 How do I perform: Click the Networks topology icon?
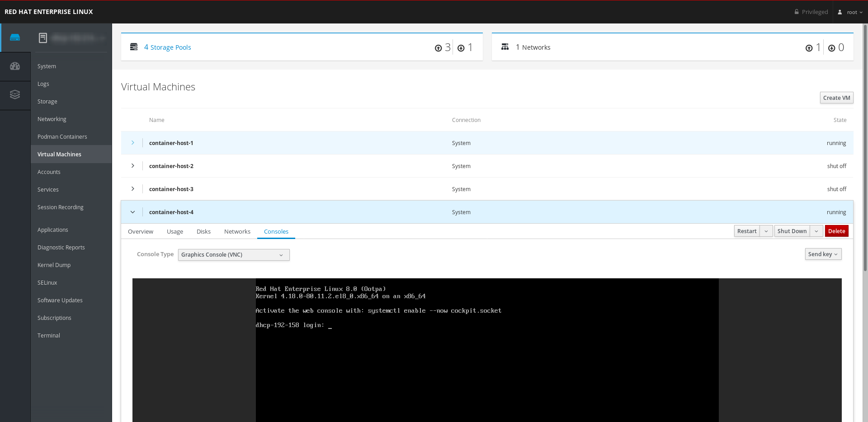tap(505, 47)
